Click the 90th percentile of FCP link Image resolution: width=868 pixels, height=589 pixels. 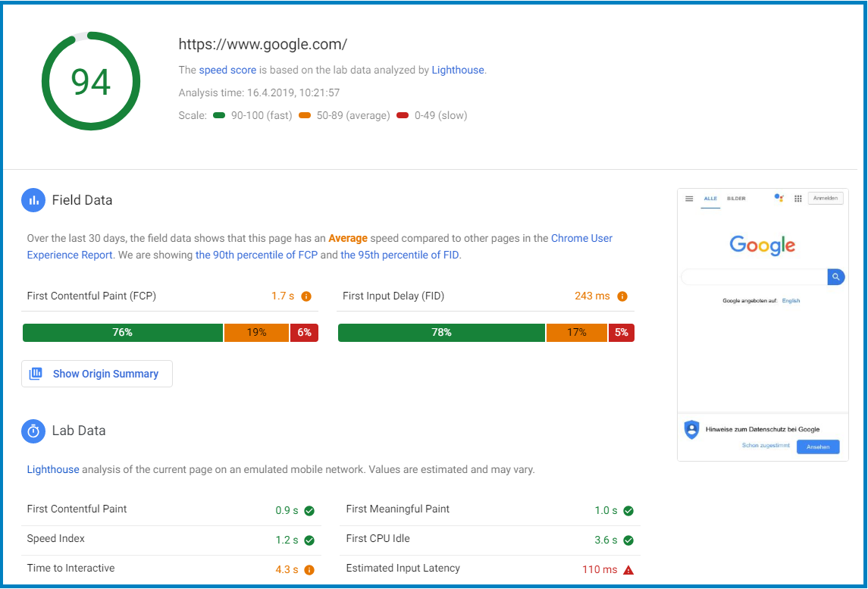(256, 255)
